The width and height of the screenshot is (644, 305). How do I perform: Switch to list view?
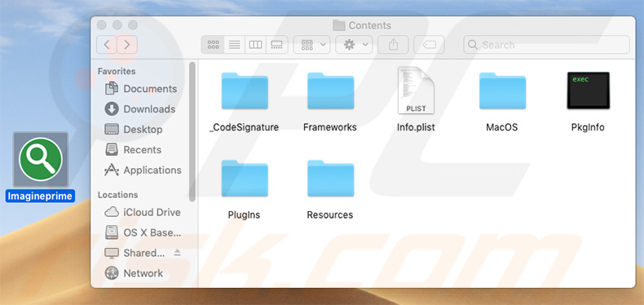tap(234, 45)
